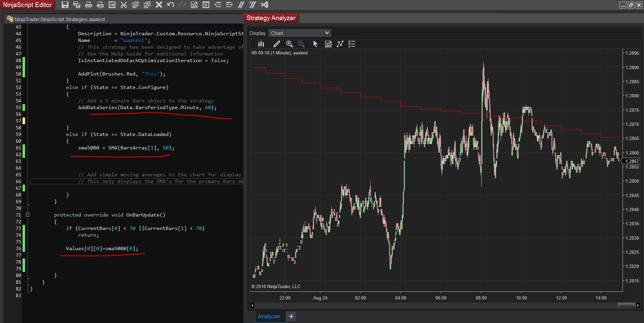Open the drawing tools pencil icon
The image size is (644, 323).
point(277,44)
